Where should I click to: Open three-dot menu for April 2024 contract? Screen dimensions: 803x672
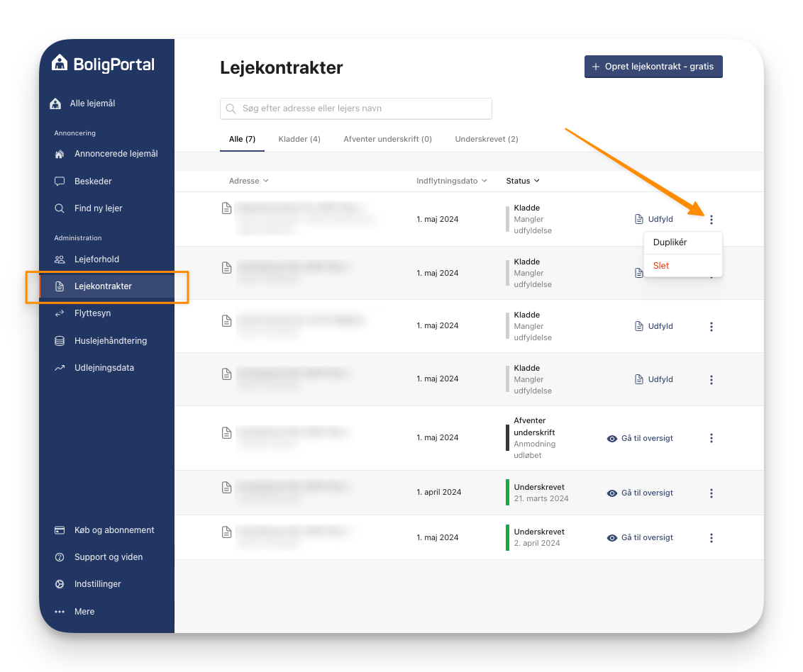tap(711, 493)
